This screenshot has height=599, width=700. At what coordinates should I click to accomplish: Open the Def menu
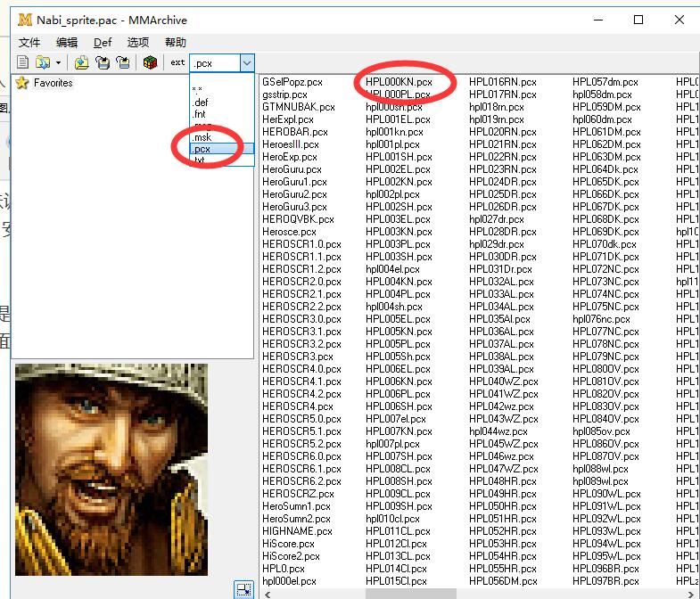click(103, 43)
